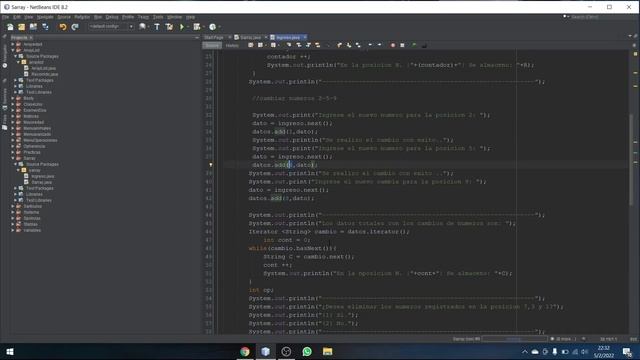Image resolution: width=640 pixels, height=360 pixels.
Task: Click the Find Previous Occurrence icon
Action: coord(299,45)
